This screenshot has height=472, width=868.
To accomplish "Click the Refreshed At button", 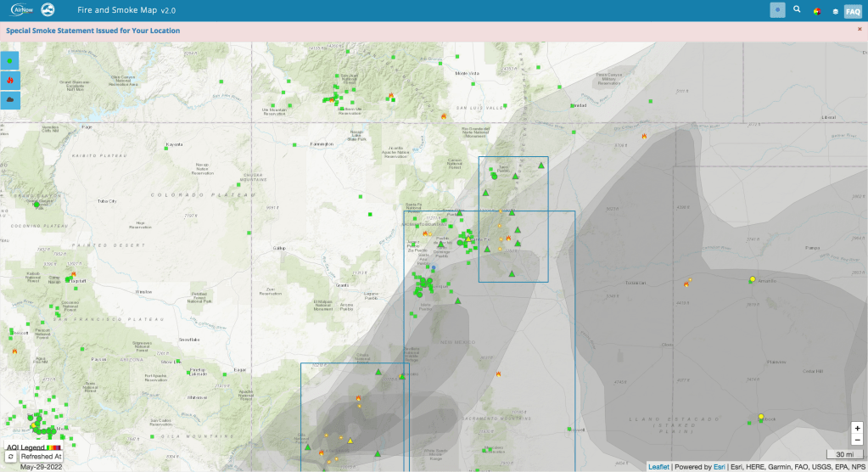I will [x=42, y=457].
